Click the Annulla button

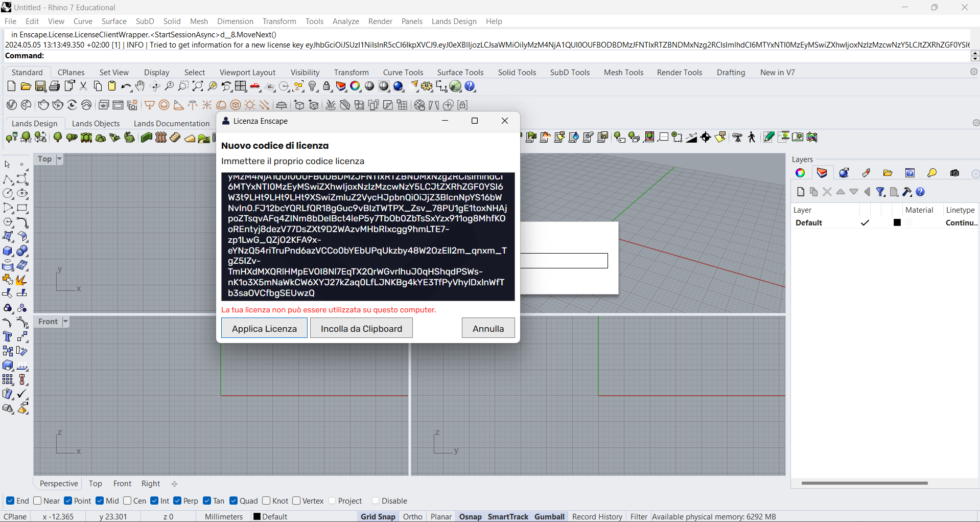click(x=488, y=328)
